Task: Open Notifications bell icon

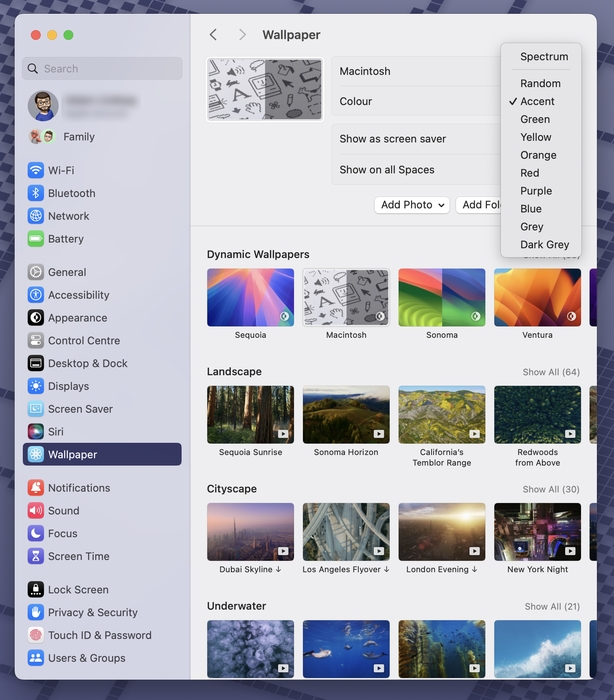Action: (x=36, y=488)
